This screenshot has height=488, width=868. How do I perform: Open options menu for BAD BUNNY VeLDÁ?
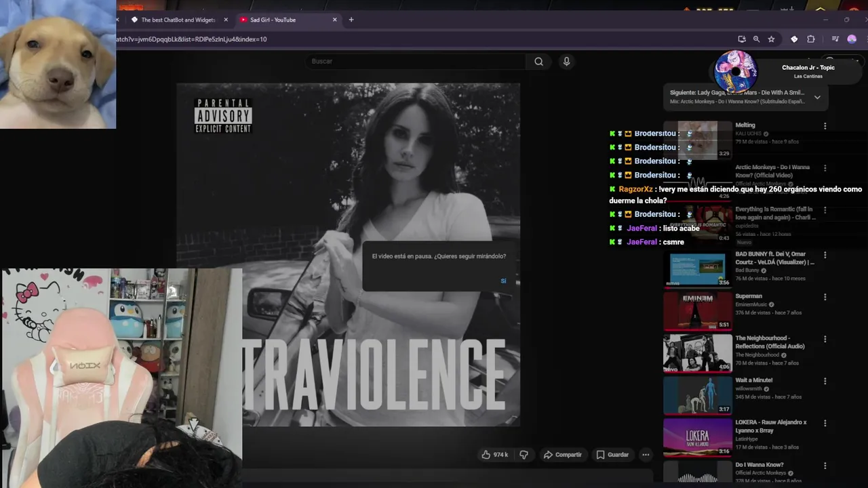click(825, 255)
